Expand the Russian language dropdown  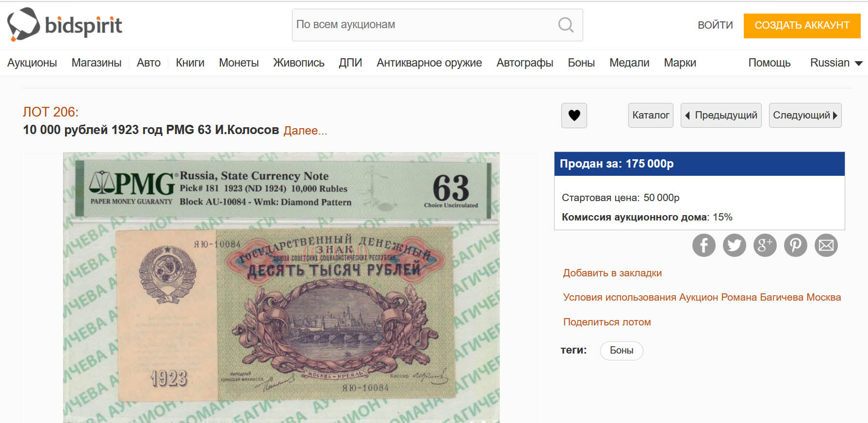836,63
